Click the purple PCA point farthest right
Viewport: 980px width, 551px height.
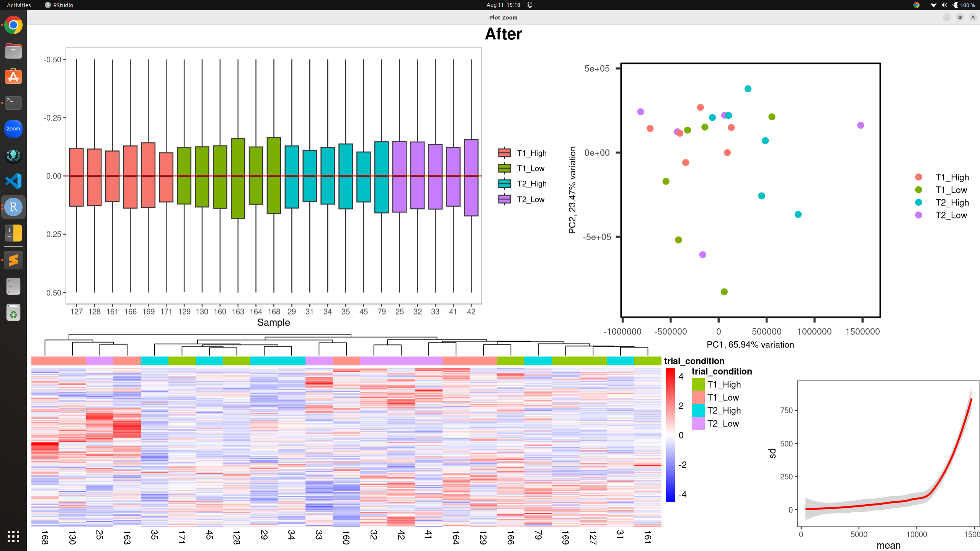point(861,125)
